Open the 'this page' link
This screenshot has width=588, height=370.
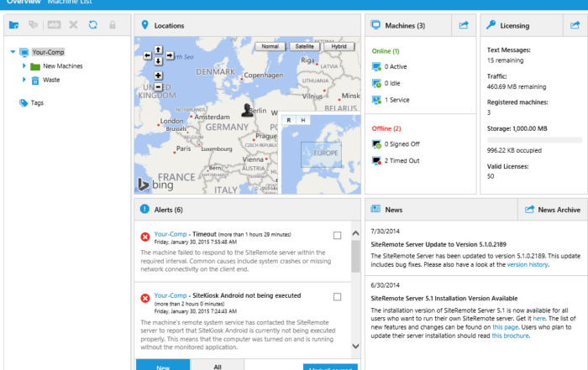pos(505,327)
